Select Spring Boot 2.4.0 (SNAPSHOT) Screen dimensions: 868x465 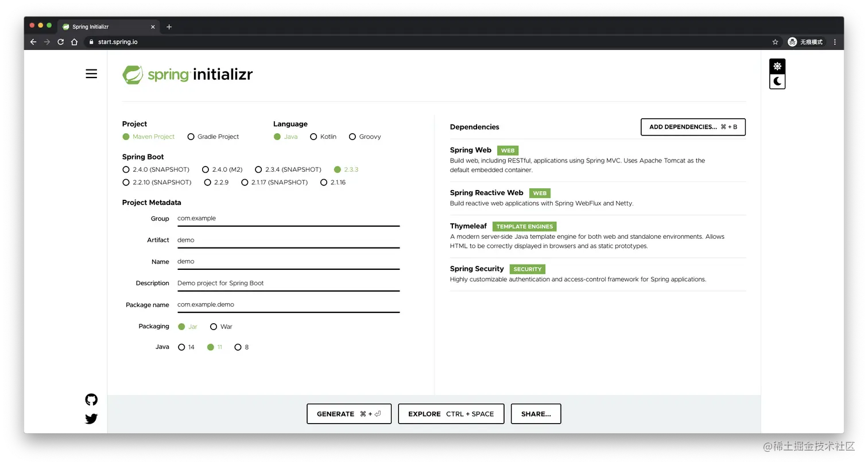(x=156, y=169)
